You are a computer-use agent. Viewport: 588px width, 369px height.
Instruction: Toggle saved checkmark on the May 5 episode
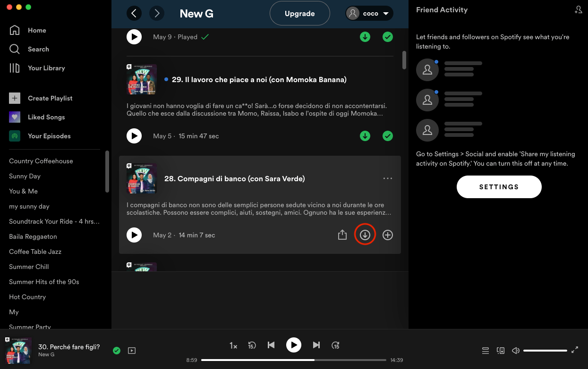point(388,136)
